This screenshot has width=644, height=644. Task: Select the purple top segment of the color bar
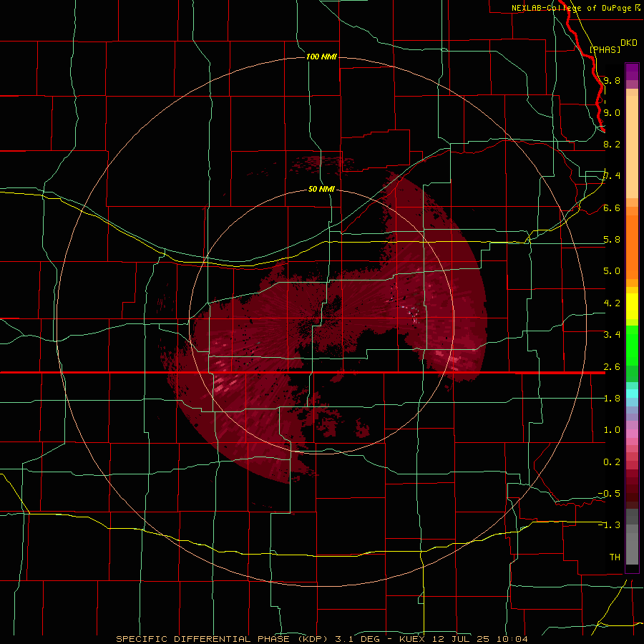click(x=632, y=72)
